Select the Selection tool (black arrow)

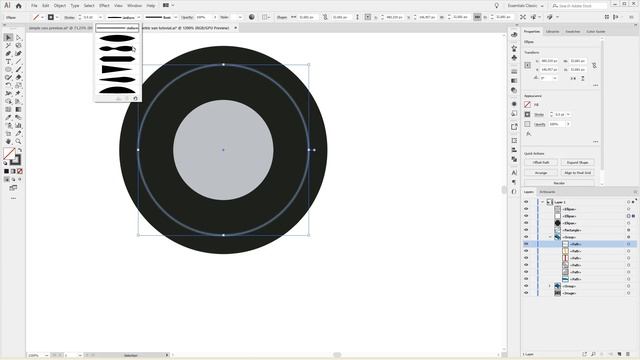click(8, 38)
